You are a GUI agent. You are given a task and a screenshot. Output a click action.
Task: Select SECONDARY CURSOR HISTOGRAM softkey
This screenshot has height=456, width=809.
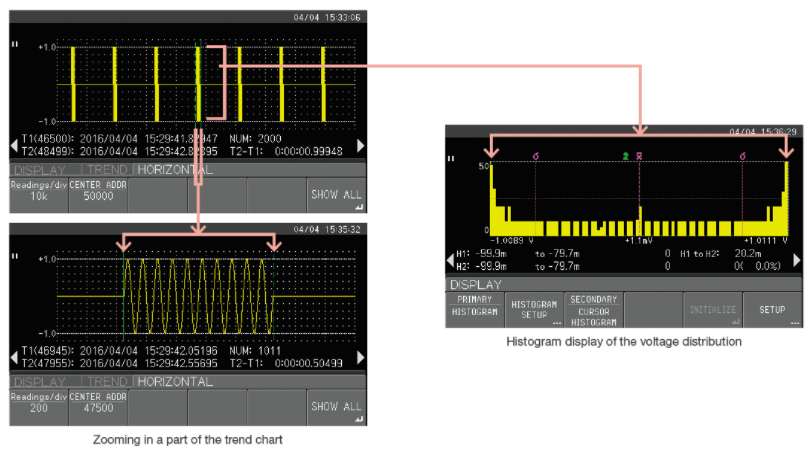click(594, 311)
